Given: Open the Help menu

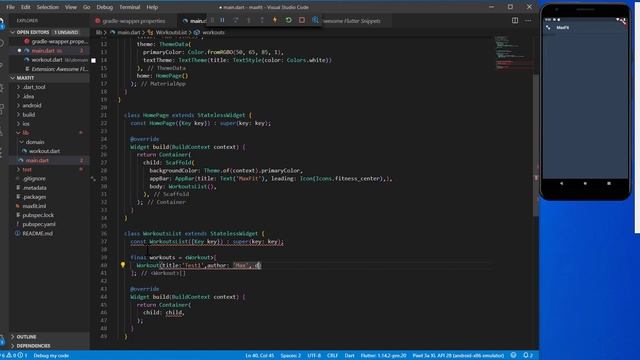Looking at the screenshot, I should tap(152, 7).
